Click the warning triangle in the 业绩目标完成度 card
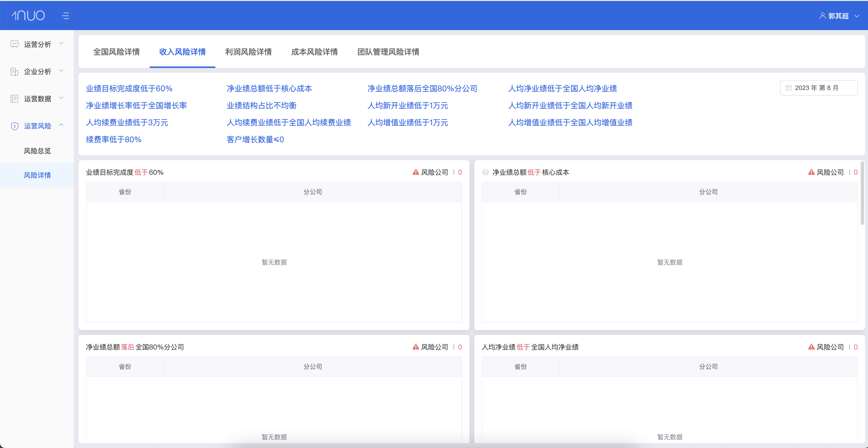 tap(416, 172)
